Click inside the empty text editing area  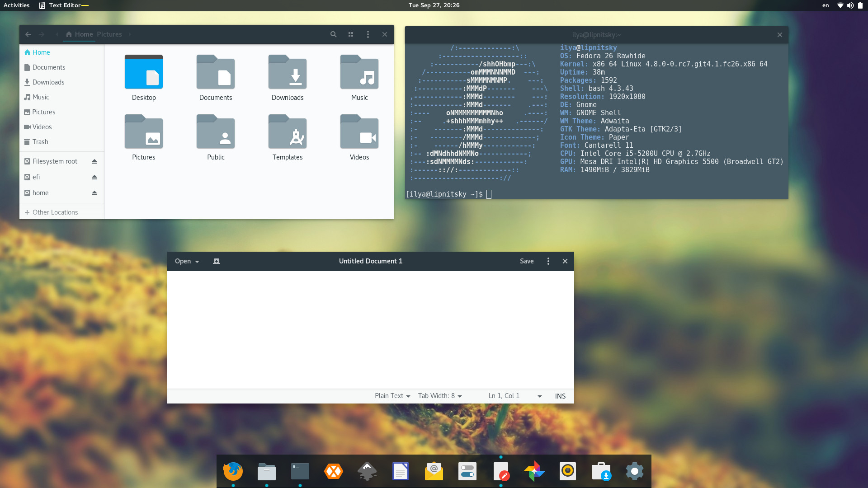point(371,330)
